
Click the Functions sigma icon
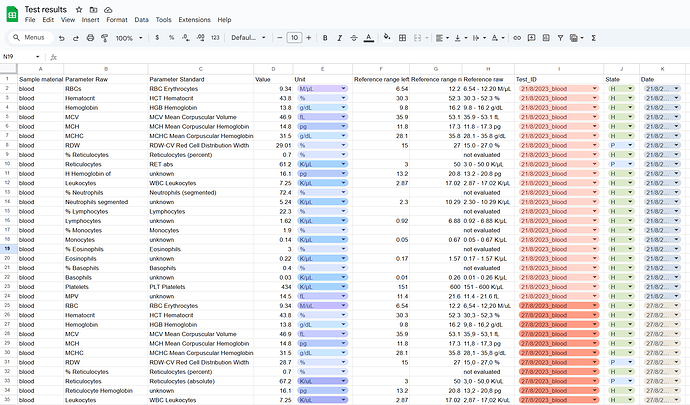tap(593, 38)
